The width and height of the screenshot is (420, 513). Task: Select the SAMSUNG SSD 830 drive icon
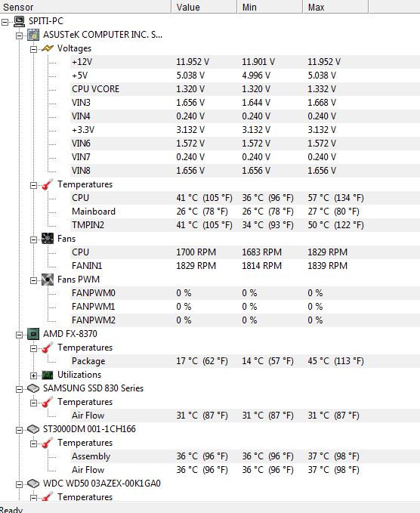pos(33,388)
